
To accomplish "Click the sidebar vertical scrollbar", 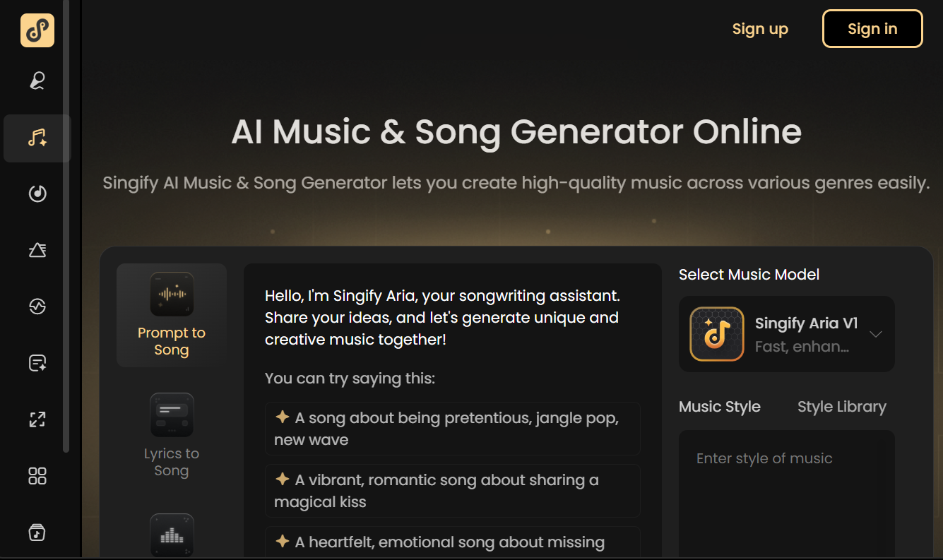I will [x=66, y=226].
